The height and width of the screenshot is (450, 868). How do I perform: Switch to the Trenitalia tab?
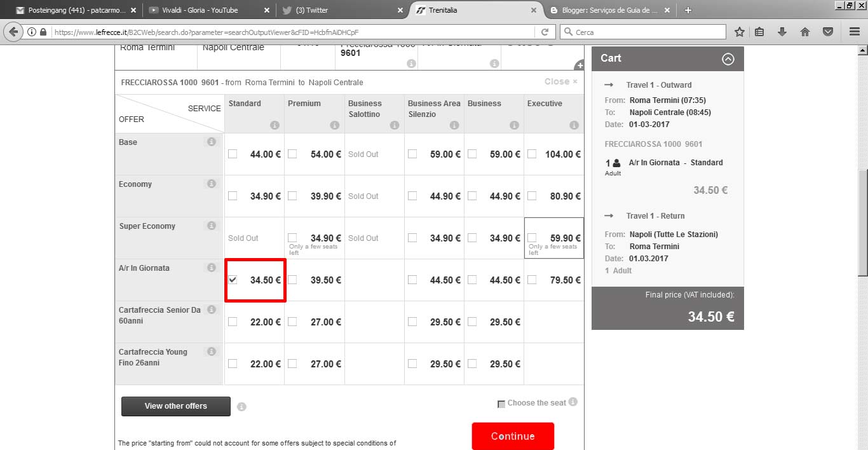(475, 10)
